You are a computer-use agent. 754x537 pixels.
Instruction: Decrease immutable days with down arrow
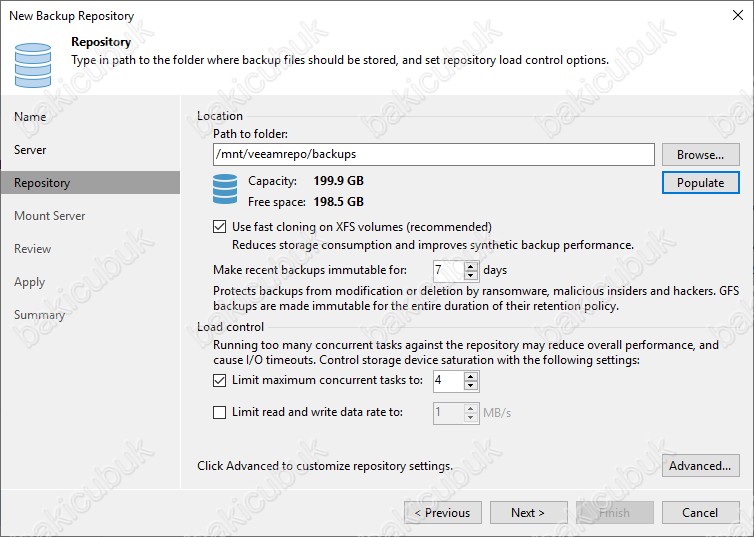click(471, 275)
